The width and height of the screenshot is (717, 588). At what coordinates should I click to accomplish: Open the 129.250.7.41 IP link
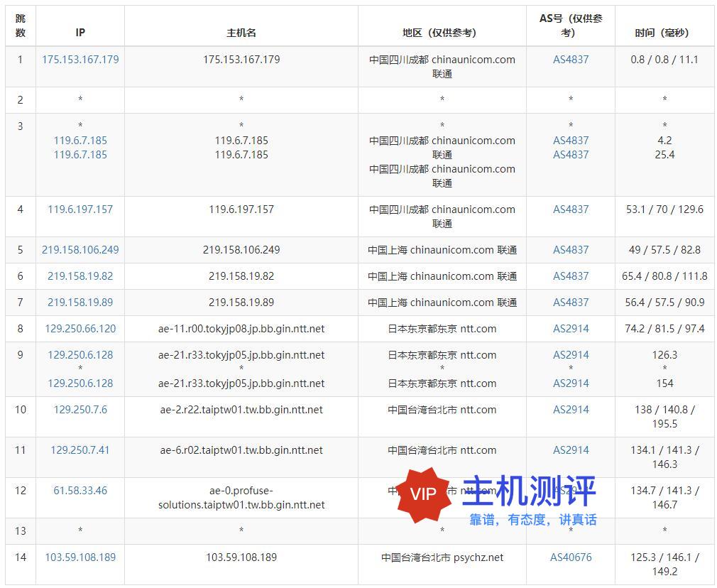tap(80, 450)
